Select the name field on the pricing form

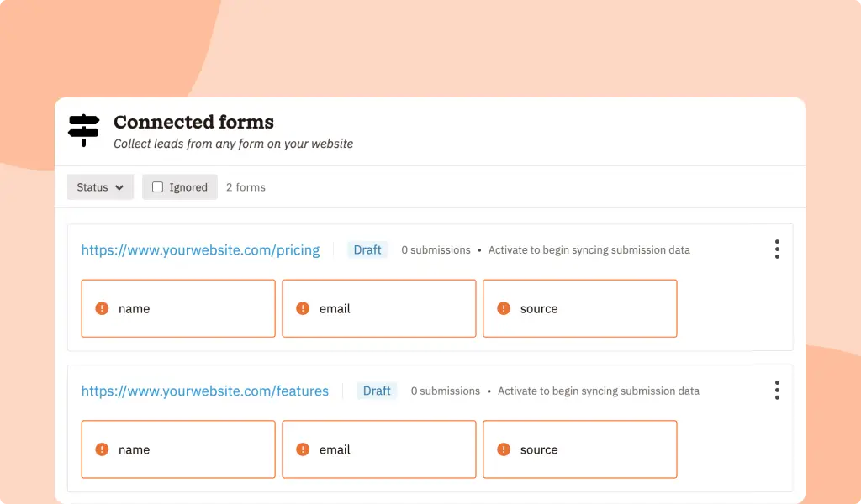click(x=177, y=308)
